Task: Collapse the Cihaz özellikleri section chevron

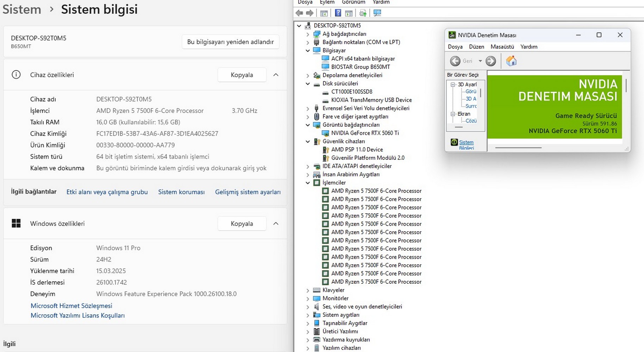Action: click(276, 75)
